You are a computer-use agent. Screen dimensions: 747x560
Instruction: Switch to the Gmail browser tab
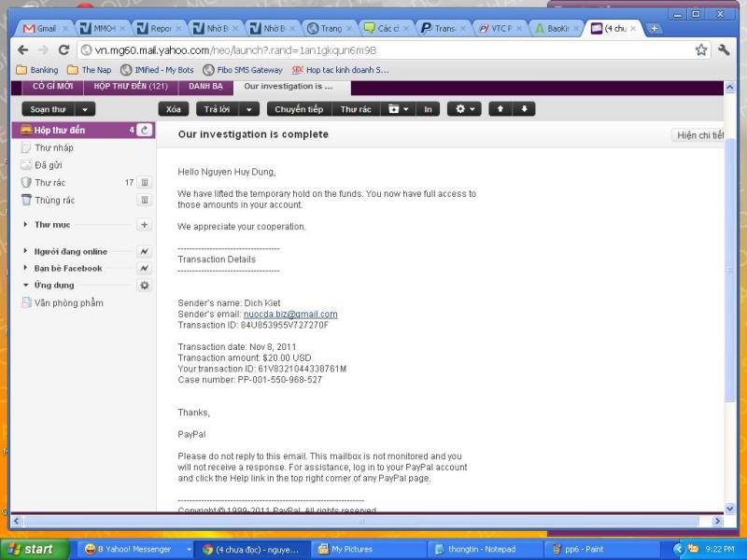(x=45, y=29)
